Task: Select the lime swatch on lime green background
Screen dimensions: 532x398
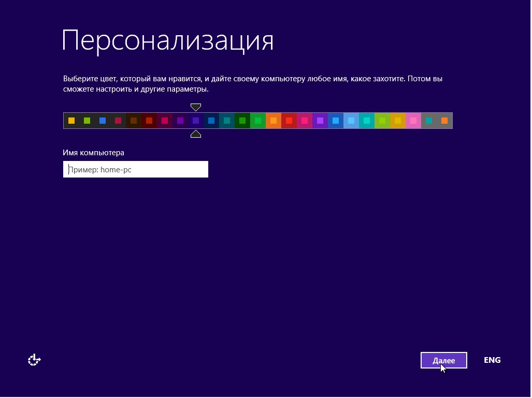Action: 383,121
